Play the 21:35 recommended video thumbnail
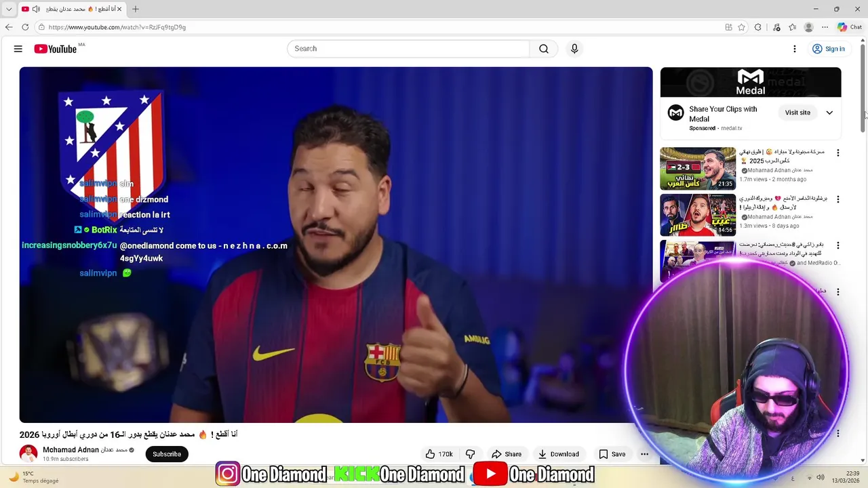This screenshot has height=488, width=868. coord(698,169)
